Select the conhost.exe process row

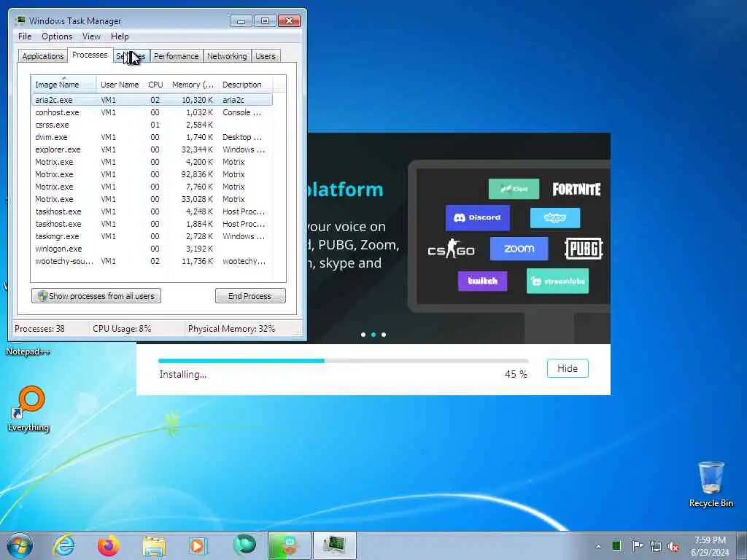coord(152,112)
